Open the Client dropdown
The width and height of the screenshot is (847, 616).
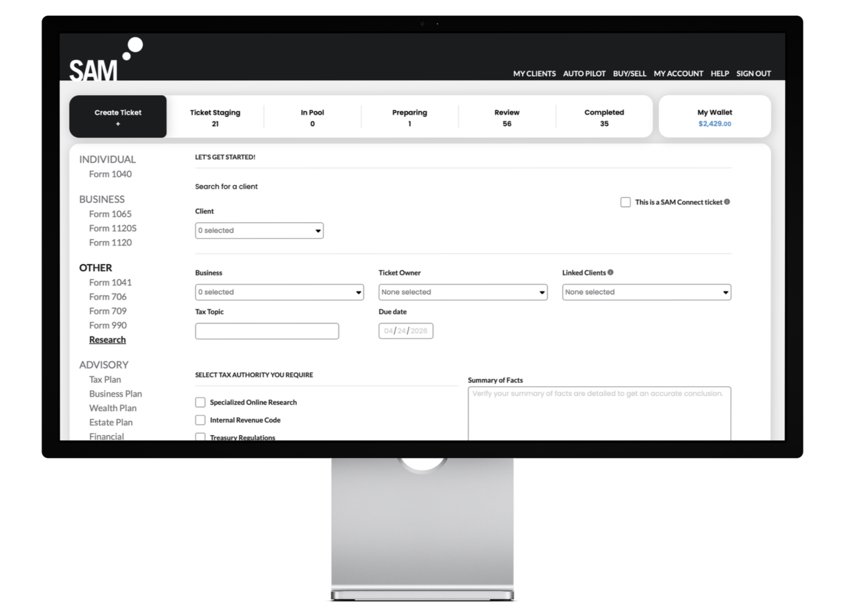(x=259, y=231)
